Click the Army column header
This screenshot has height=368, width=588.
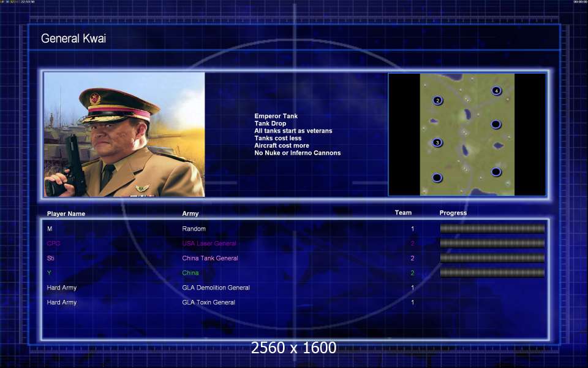point(190,213)
